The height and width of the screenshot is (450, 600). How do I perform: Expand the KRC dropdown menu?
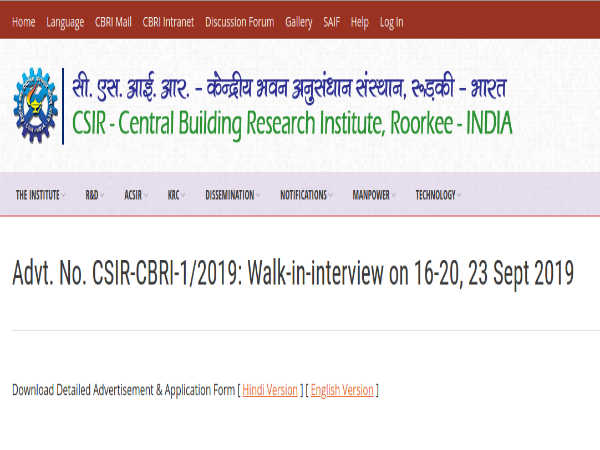click(176, 195)
